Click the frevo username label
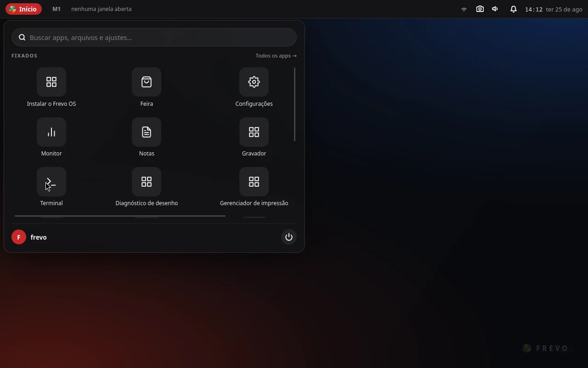 39,237
